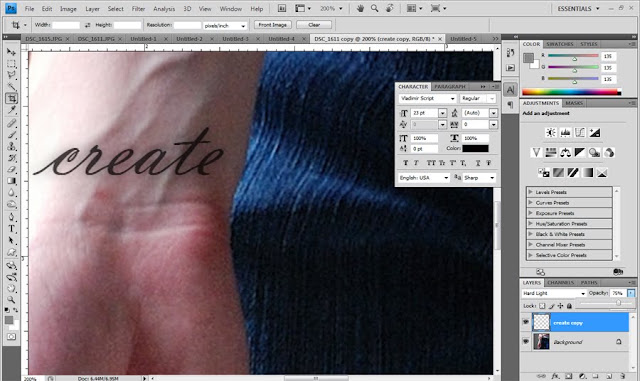Open the Essentials workspace switcher
The width and height of the screenshot is (640, 381).
(578, 9)
